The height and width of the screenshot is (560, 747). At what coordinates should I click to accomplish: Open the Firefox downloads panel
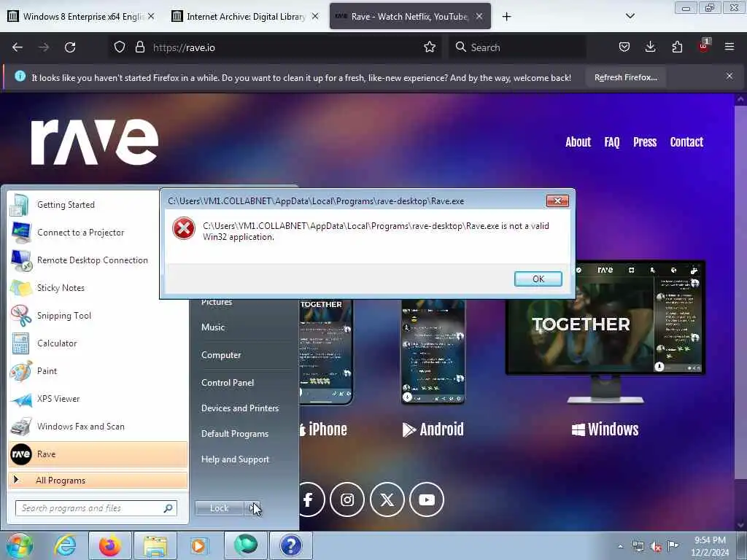(x=650, y=47)
